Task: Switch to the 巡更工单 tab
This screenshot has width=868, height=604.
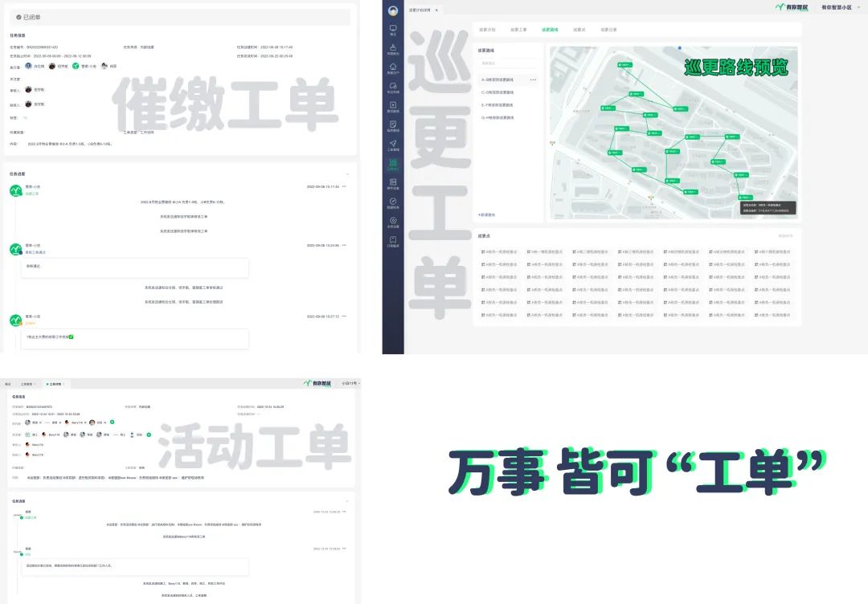Action: pos(518,30)
